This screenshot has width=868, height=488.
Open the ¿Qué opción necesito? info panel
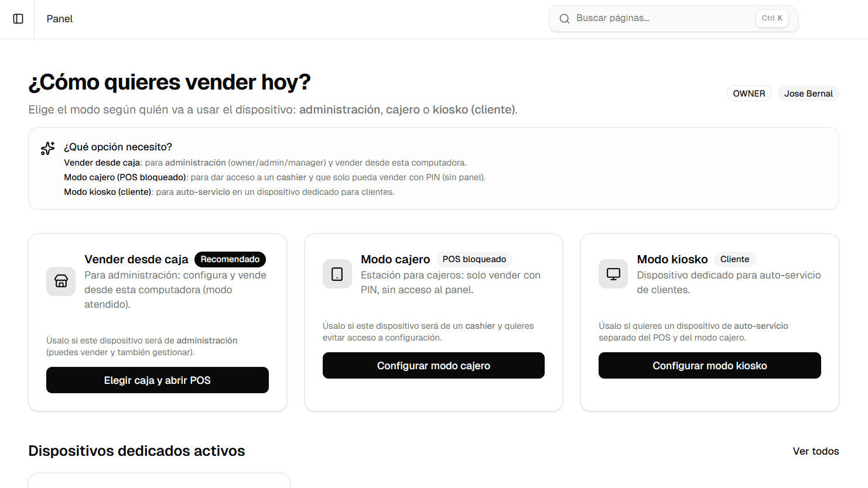click(117, 147)
